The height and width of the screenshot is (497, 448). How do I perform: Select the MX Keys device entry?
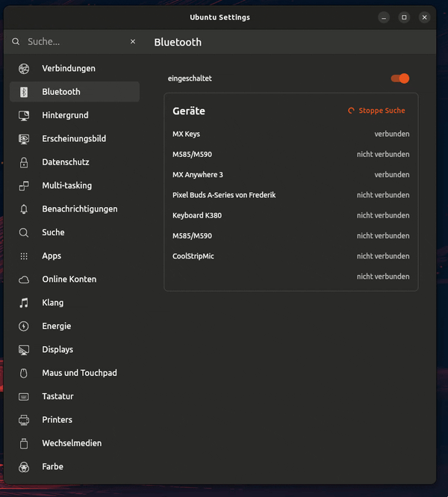(291, 134)
